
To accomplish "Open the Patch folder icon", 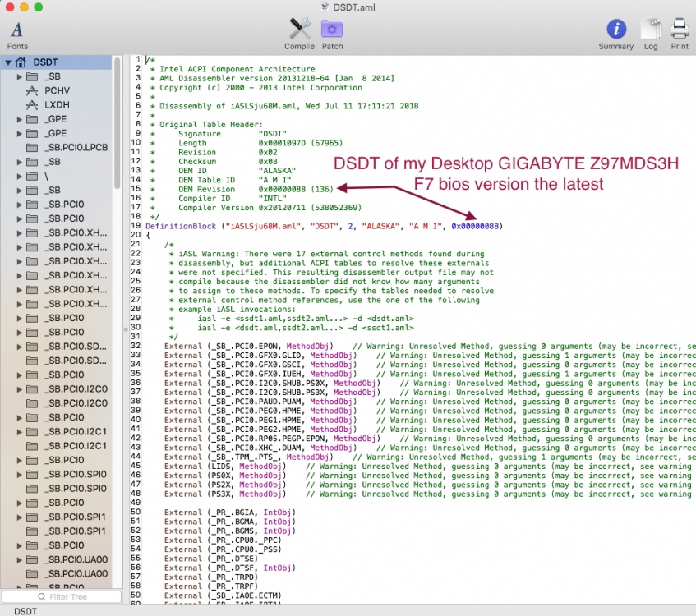I will [x=332, y=30].
